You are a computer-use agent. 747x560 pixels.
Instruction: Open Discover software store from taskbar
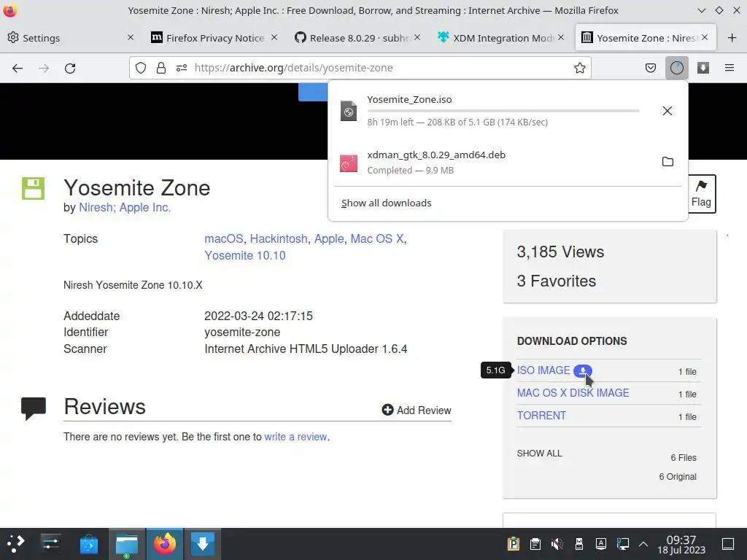[88, 543]
